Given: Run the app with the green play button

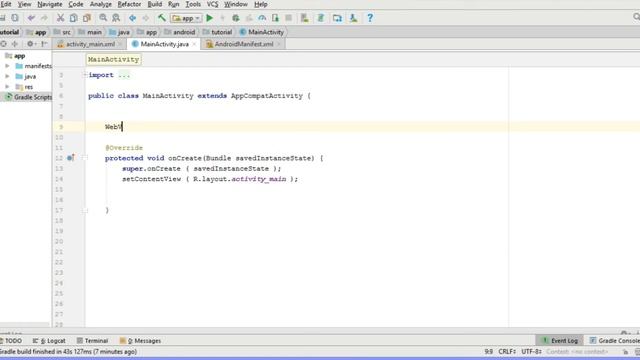Looking at the screenshot, I should (x=210, y=18).
